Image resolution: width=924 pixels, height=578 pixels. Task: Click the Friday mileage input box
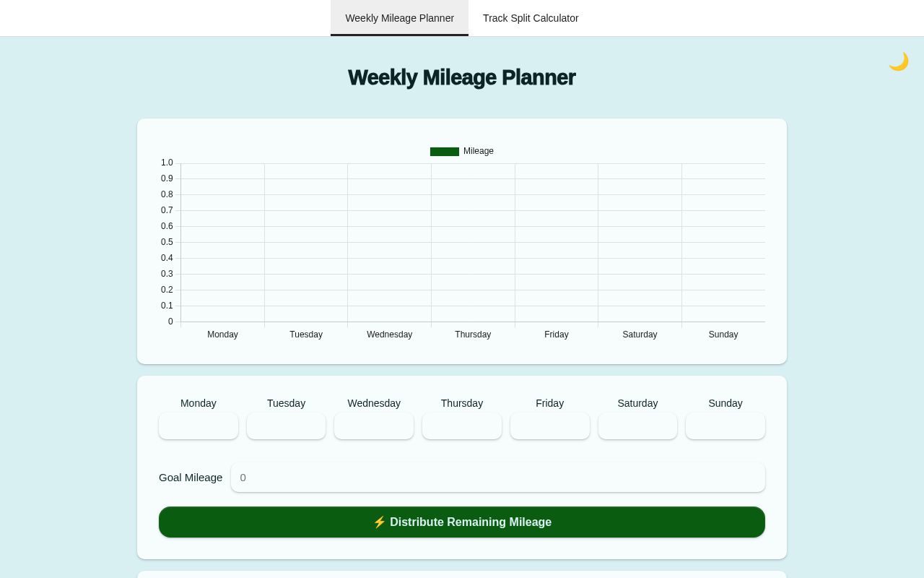tap(550, 426)
